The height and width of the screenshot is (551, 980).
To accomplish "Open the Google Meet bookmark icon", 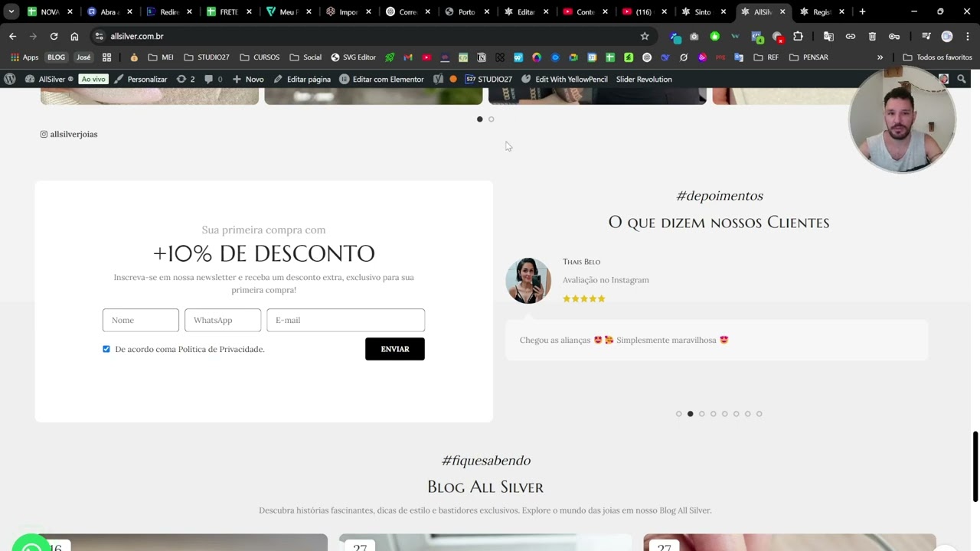I will coord(573,57).
